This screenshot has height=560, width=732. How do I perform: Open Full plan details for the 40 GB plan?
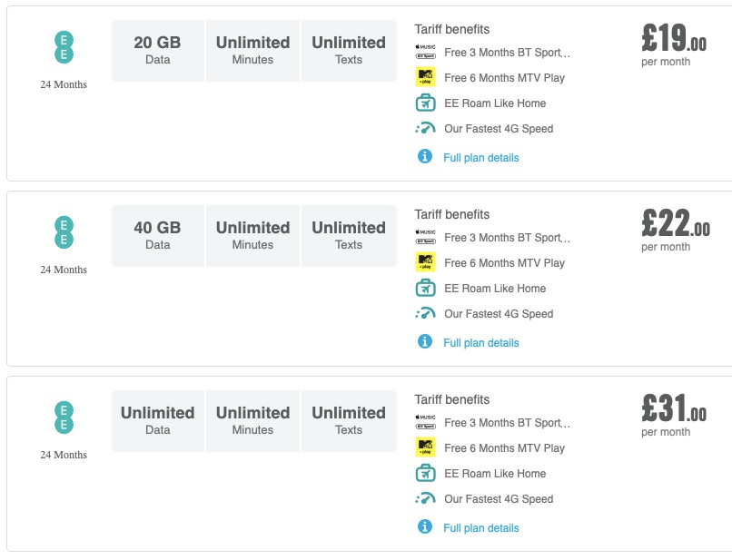(x=482, y=342)
